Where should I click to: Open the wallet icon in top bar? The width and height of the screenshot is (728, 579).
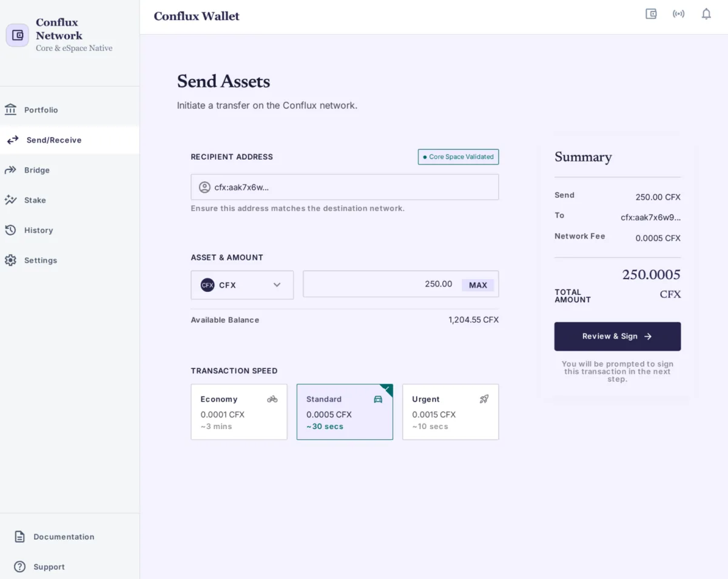pos(651,14)
